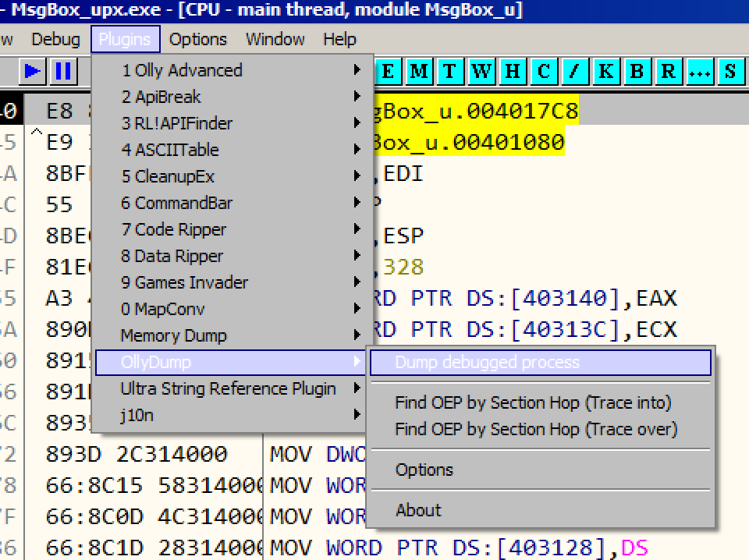Image resolution: width=749 pixels, height=560 pixels.
Task: Select disassembly line with DS:[40313C],ECX
Action: [525, 329]
